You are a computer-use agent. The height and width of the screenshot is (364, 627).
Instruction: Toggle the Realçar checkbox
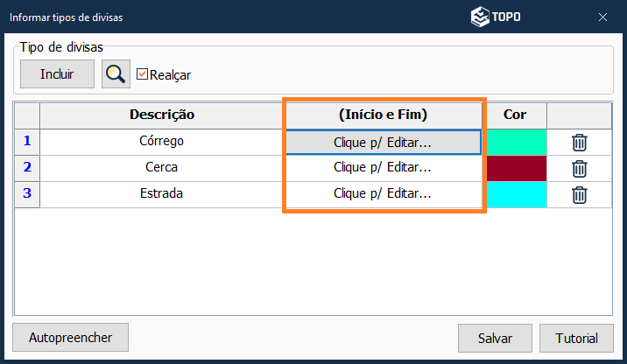pos(143,74)
